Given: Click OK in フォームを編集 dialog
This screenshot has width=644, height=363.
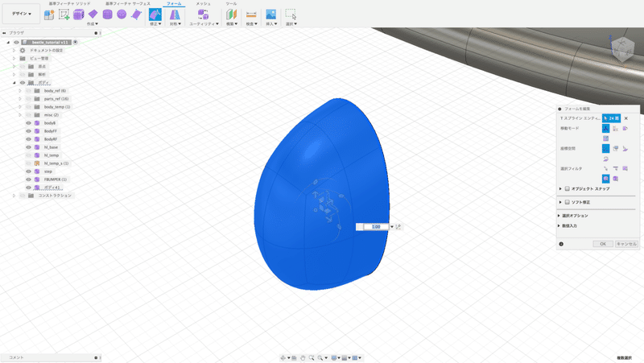Looking at the screenshot, I should pos(603,244).
